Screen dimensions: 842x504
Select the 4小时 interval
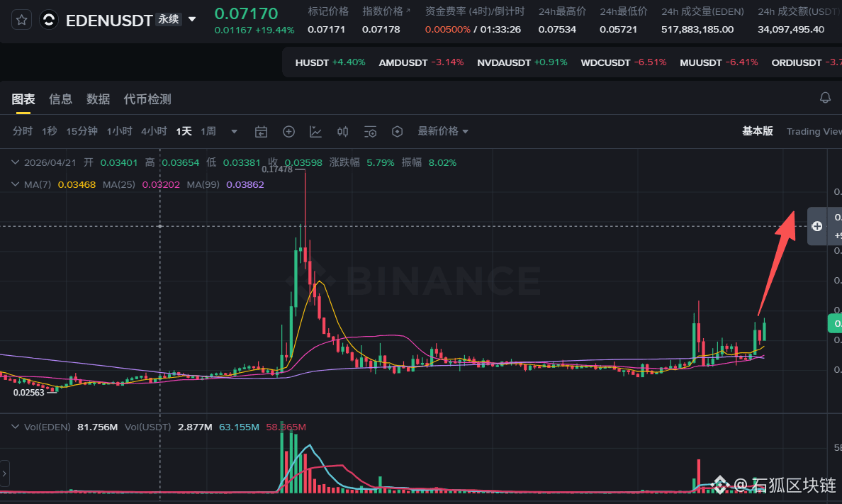[154, 131]
